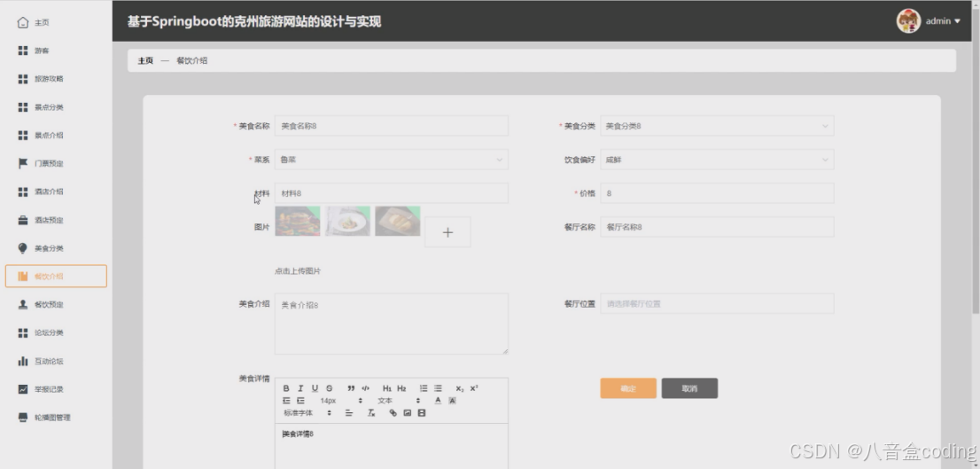Click 主页 breadcrumb link
Screen dimensions: 980x469
(x=145, y=60)
